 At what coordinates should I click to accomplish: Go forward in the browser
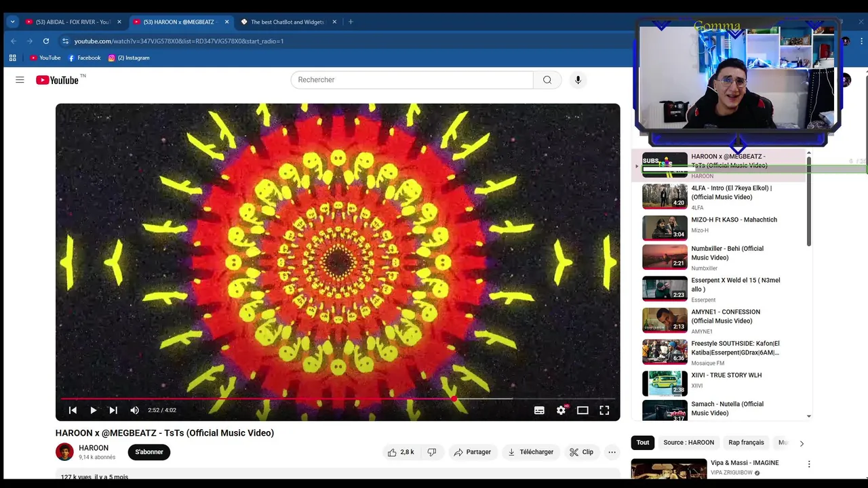tap(30, 41)
